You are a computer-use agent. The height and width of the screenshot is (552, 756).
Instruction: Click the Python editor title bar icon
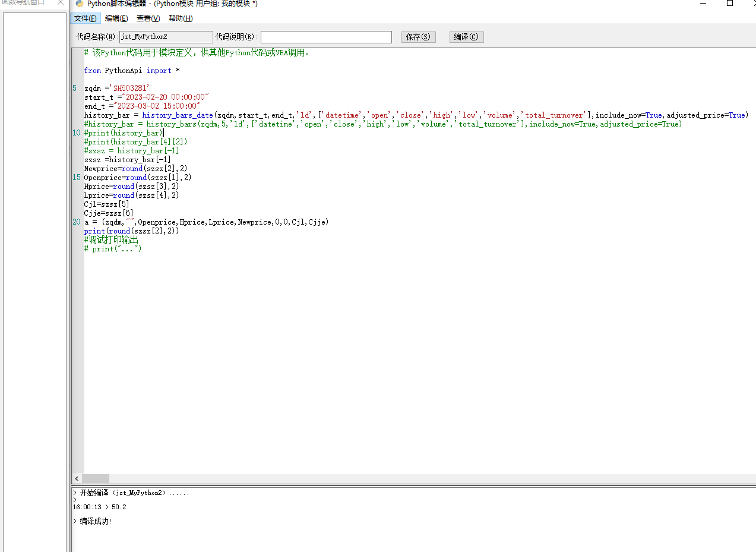coord(80,3)
